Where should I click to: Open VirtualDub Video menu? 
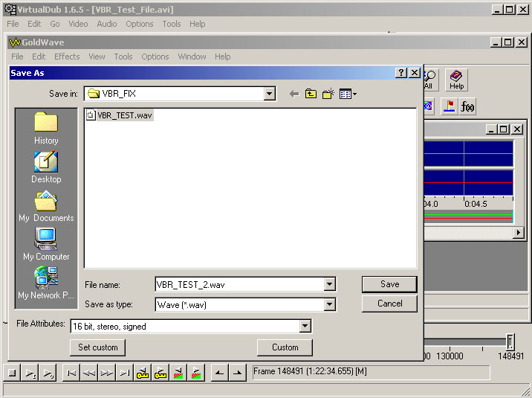click(x=78, y=24)
